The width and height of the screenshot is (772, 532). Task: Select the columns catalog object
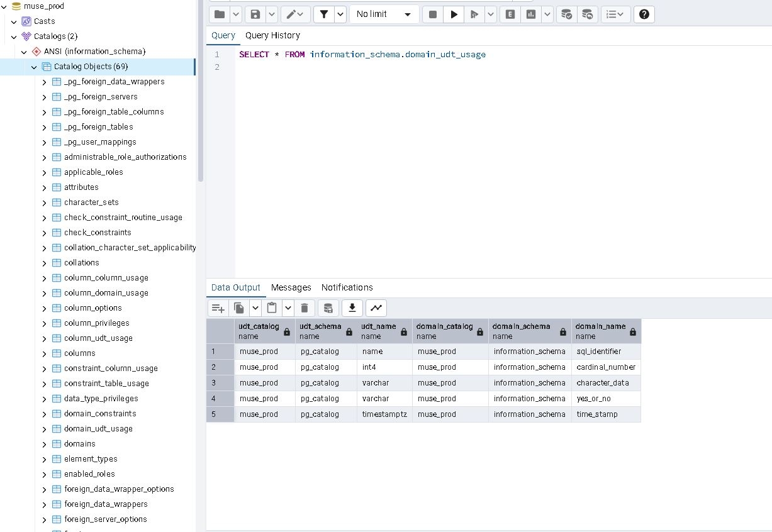pos(79,353)
